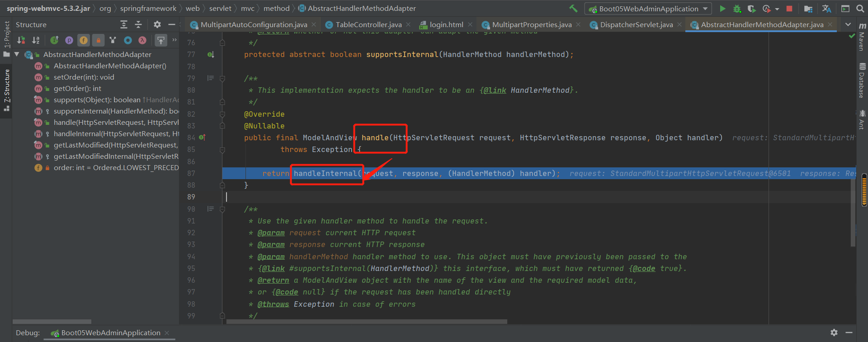
Task: Switch to MultipartAutoConfiguration.java tab
Action: click(254, 24)
